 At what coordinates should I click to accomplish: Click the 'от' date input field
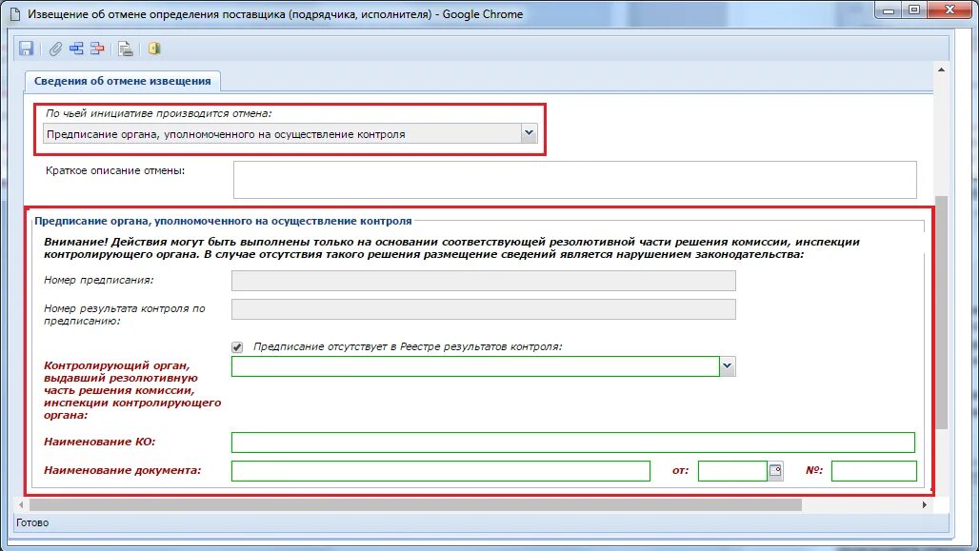(732, 470)
